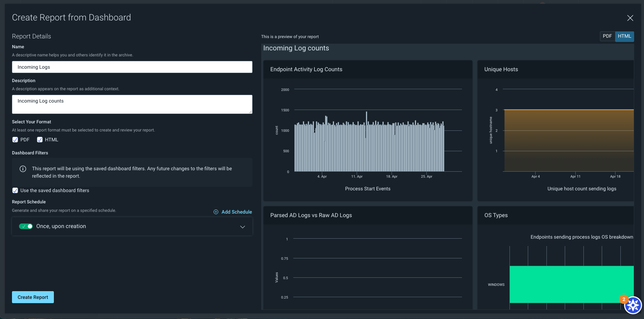Click the Add Schedule link
The height and width of the screenshot is (319, 644).
237,212
